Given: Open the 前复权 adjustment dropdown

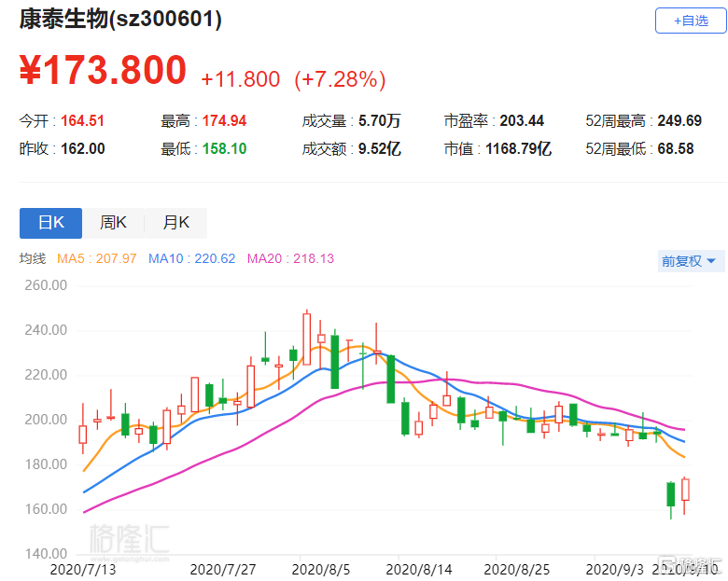Looking at the screenshot, I should click(x=690, y=261).
